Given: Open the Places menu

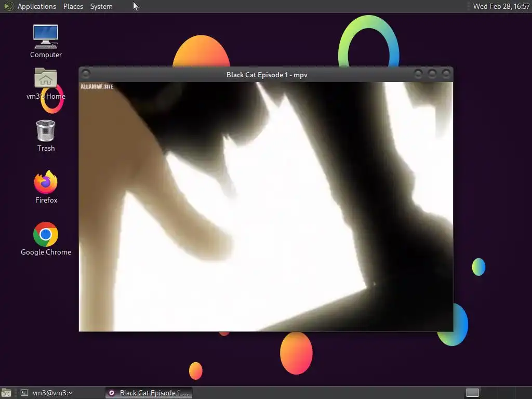Looking at the screenshot, I should tap(73, 6).
